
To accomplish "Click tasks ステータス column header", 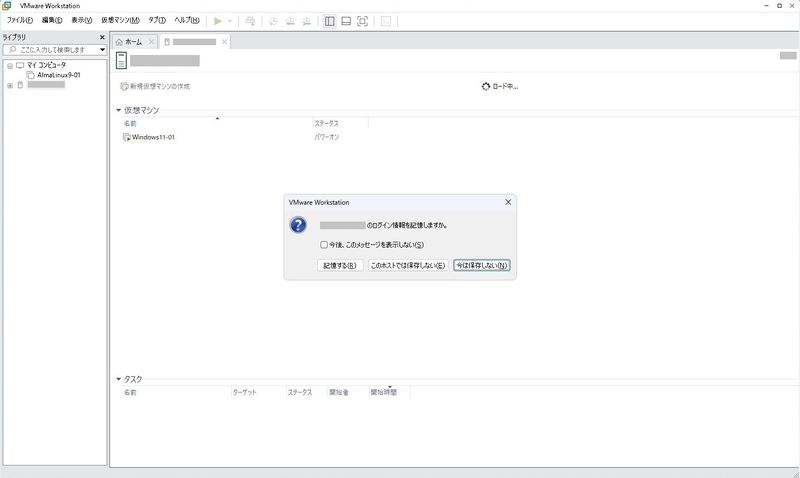I will pyautogui.click(x=299, y=392).
